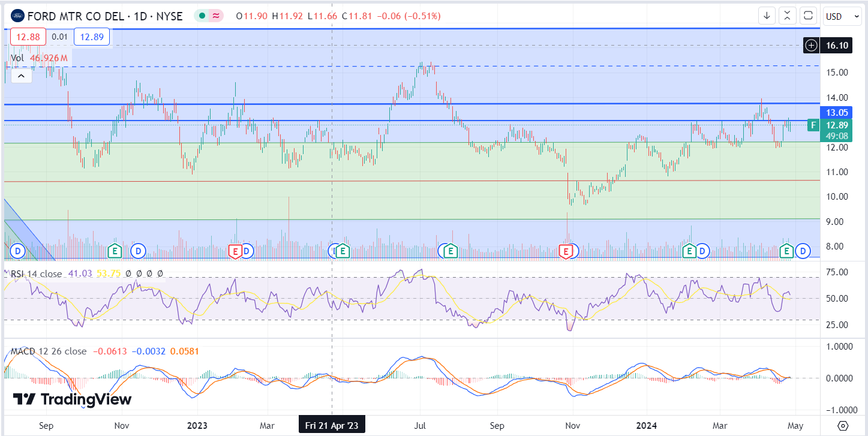Click the MACD value 0.0581 in legend

185,351
